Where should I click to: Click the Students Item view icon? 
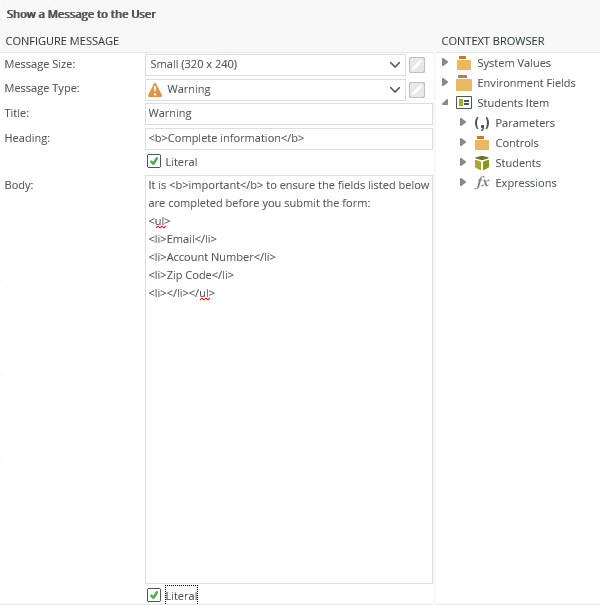tap(463, 103)
